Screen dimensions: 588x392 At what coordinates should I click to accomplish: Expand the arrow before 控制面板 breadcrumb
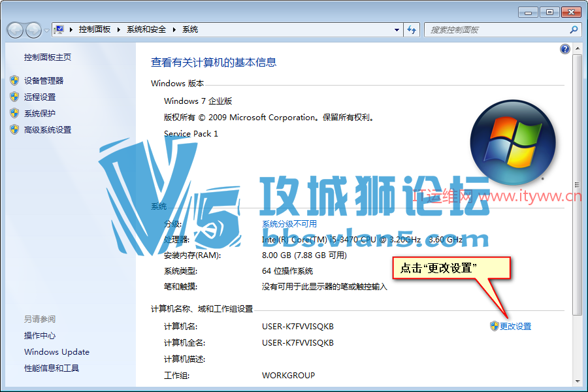[x=71, y=29]
